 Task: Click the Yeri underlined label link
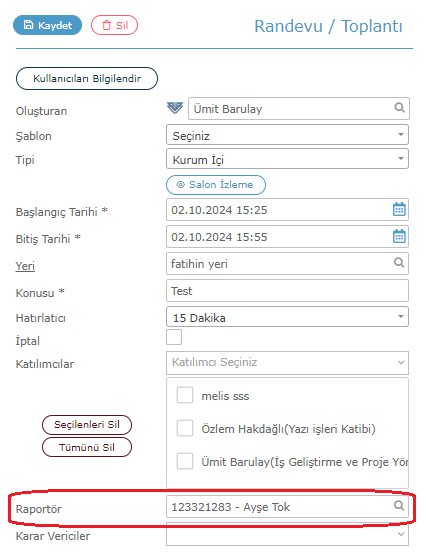(x=25, y=266)
